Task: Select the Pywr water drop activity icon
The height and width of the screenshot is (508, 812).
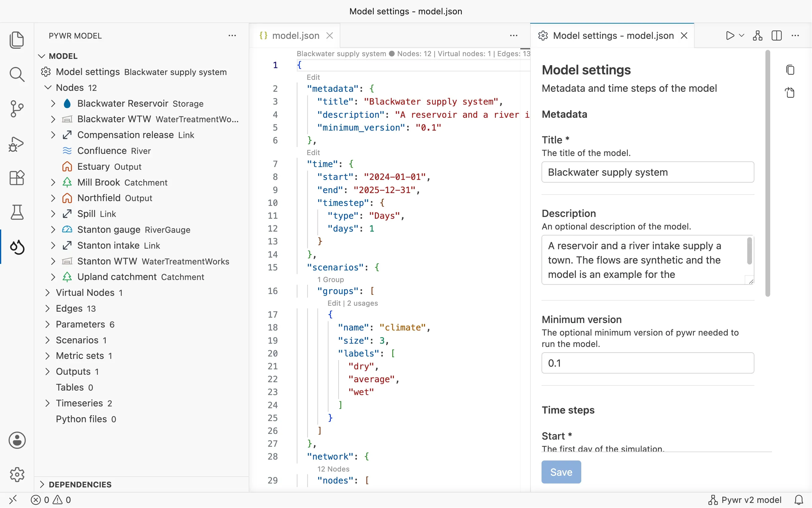Action: (17, 247)
